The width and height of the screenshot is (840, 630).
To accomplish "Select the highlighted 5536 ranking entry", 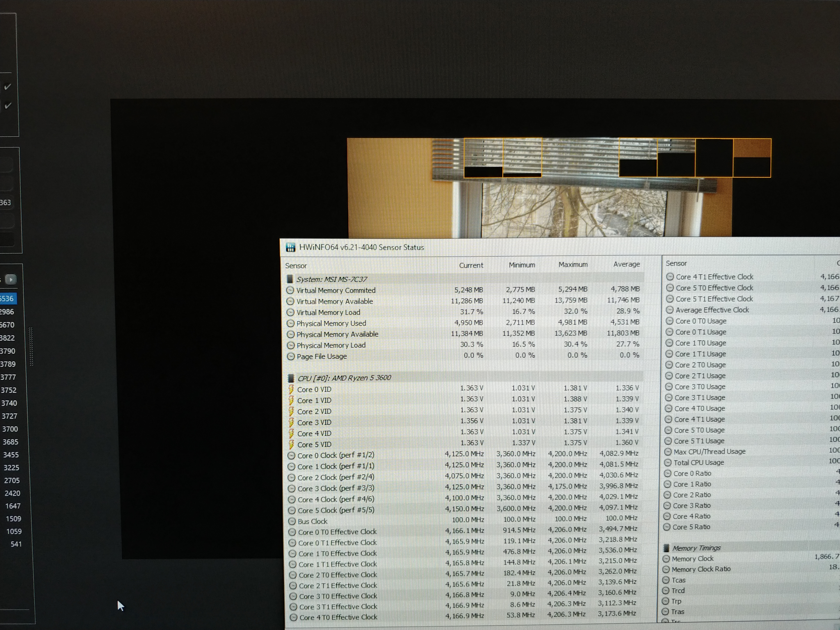I will 7,299.
